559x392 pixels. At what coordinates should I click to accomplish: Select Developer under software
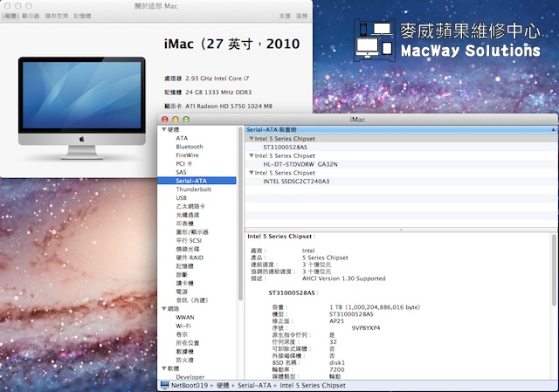point(190,376)
